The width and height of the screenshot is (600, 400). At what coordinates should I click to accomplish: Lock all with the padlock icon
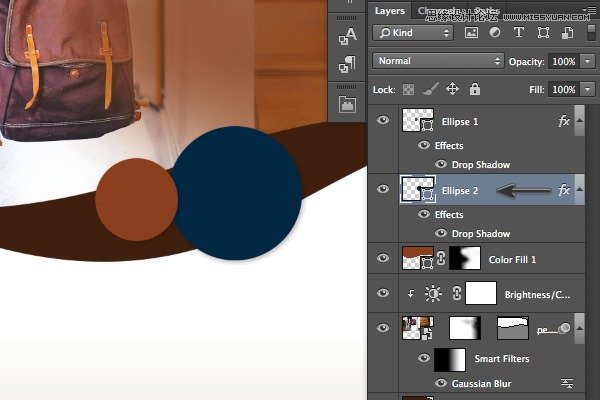(x=475, y=90)
